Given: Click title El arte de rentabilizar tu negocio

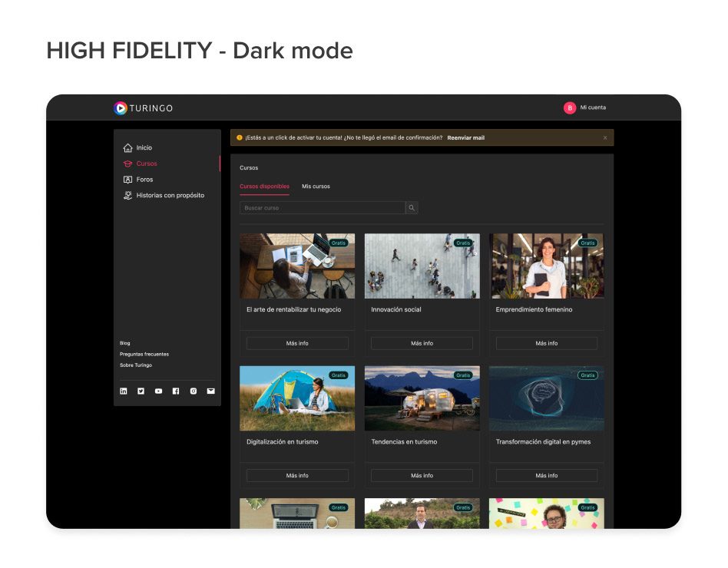Looking at the screenshot, I should [x=294, y=310].
